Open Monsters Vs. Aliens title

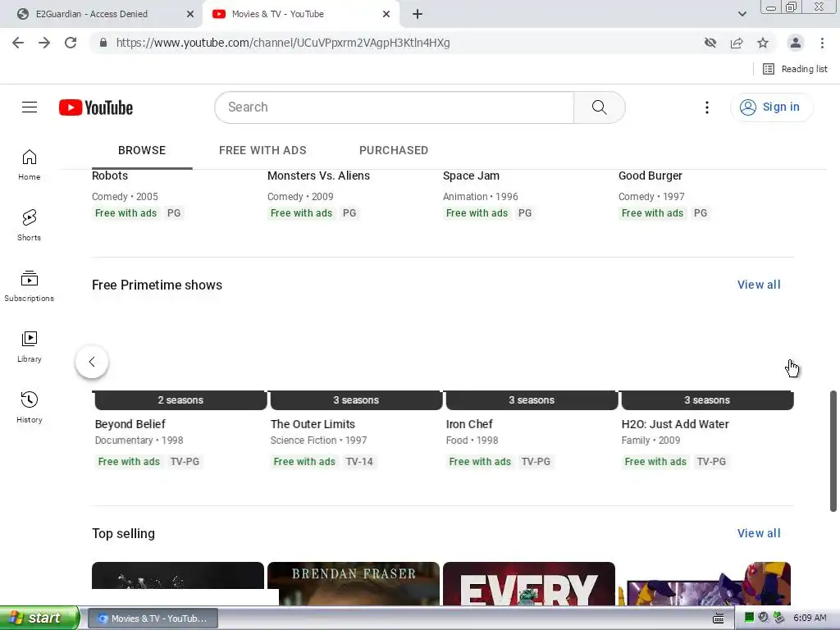[318, 176]
